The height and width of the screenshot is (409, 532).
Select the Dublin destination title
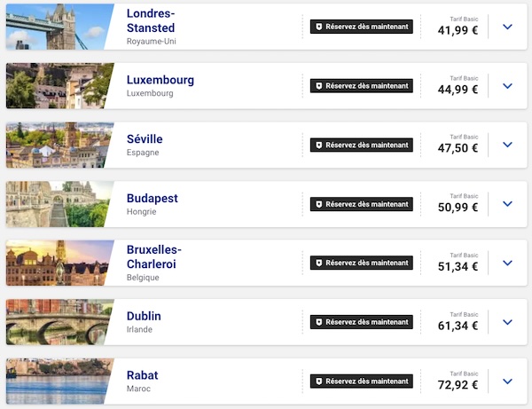click(144, 316)
